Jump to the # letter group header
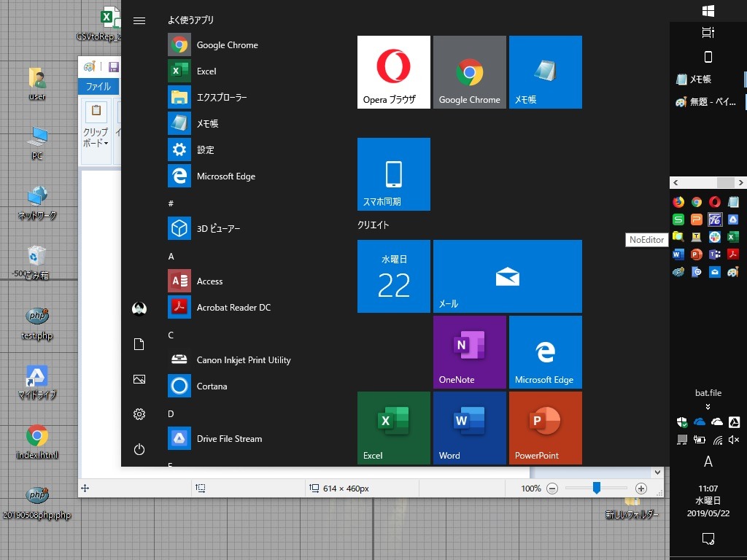The width and height of the screenshot is (747, 560). 171,204
